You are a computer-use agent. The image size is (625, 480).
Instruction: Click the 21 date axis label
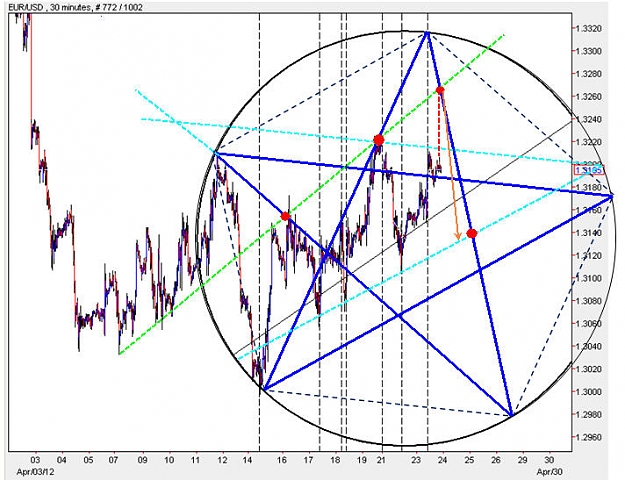click(382, 460)
